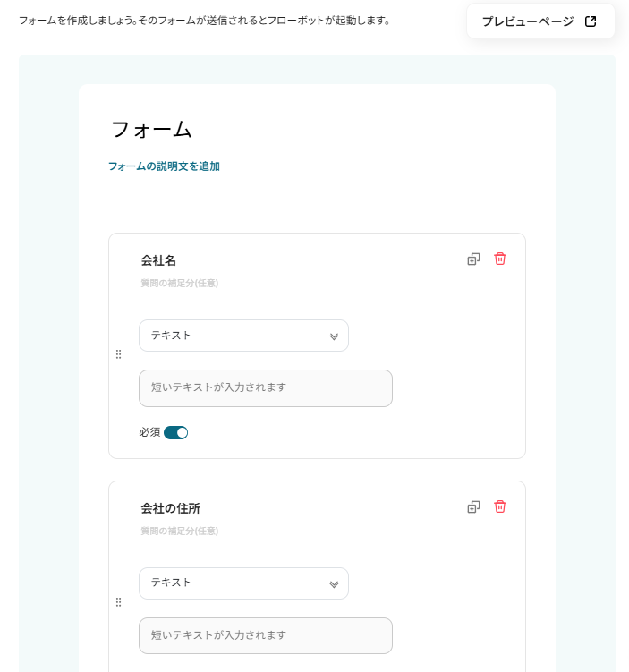Image resolution: width=629 pixels, height=672 pixels.
Task: Click フォームの説明文を追加 link
Action: (x=164, y=166)
